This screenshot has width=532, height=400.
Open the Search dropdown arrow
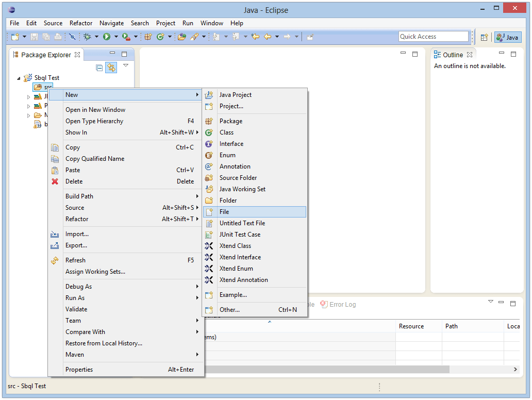tap(204, 37)
